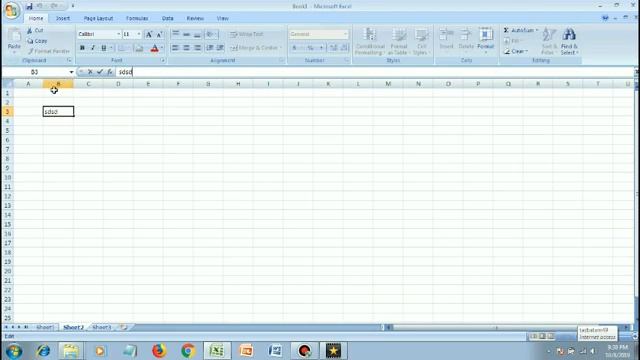This screenshot has width=640, height=360.
Task: Apply the red Font Color A
Action: (154, 49)
